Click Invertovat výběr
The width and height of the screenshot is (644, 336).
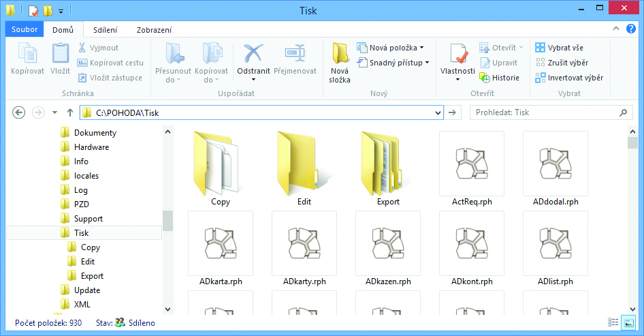click(x=569, y=78)
